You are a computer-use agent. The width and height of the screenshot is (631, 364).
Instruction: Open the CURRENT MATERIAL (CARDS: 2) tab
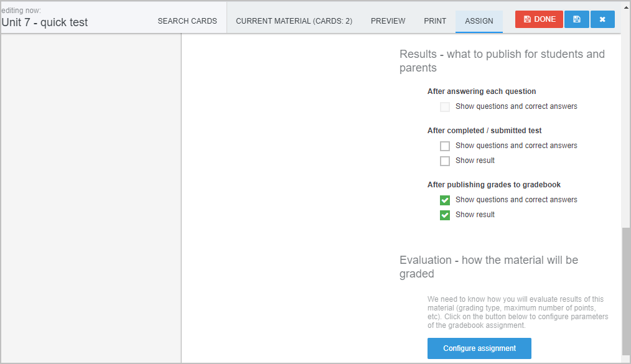[x=294, y=21]
